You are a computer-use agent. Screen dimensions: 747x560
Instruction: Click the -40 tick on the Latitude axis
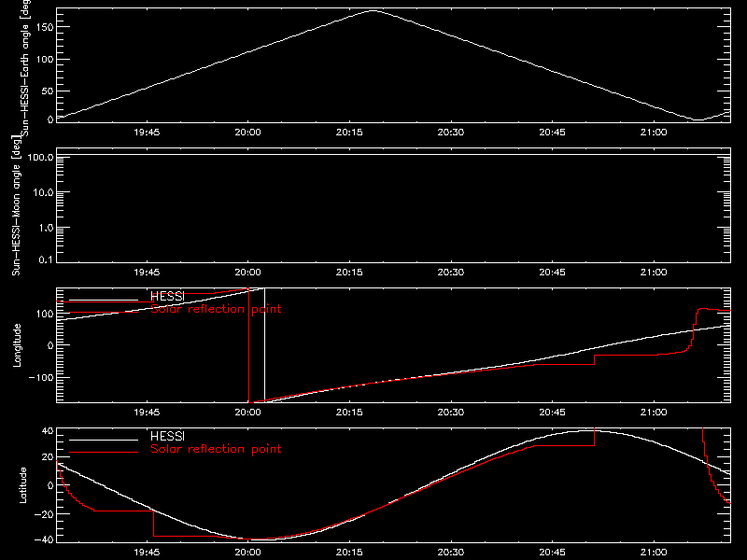44,540
